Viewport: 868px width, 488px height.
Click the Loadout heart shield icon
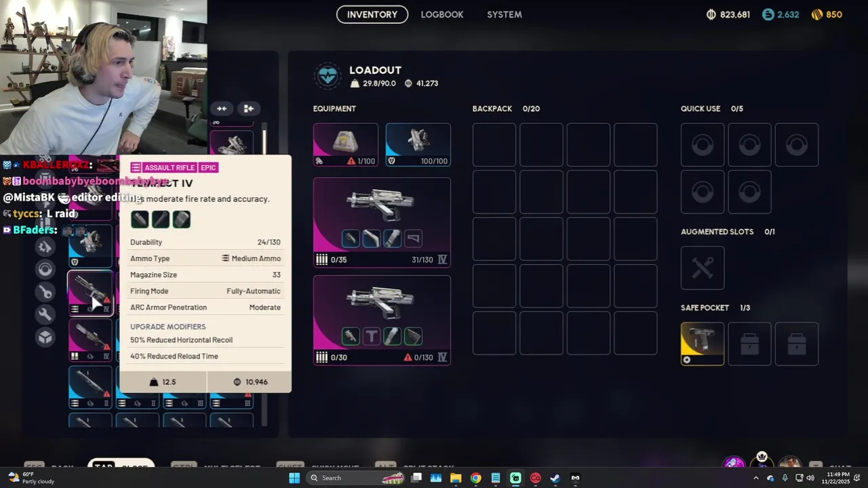328,76
